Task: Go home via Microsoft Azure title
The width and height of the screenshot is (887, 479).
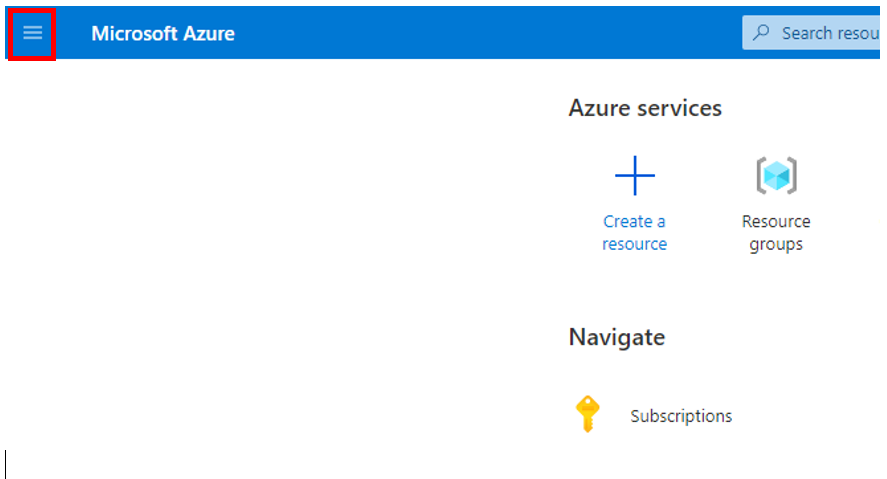Action: click(163, 33)
